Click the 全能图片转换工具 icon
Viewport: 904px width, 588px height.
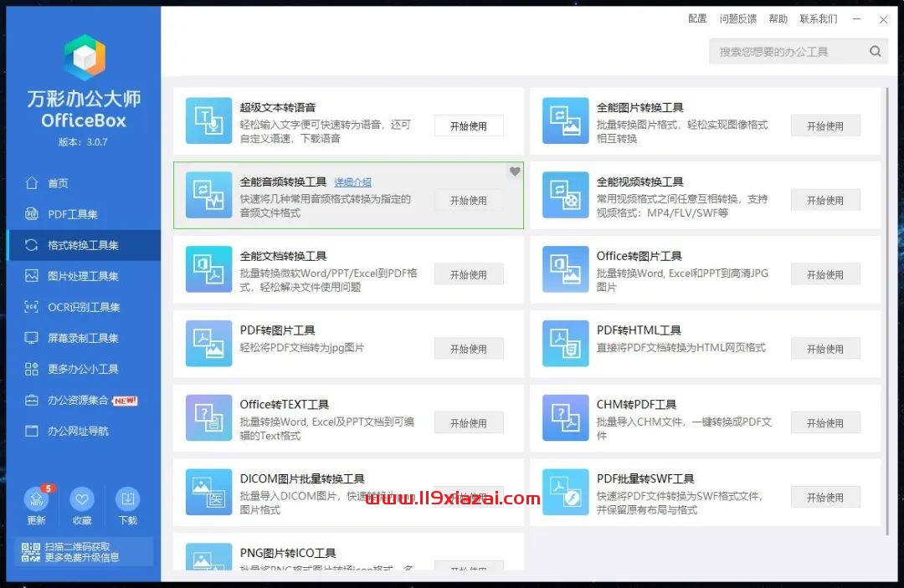(565, 121)
